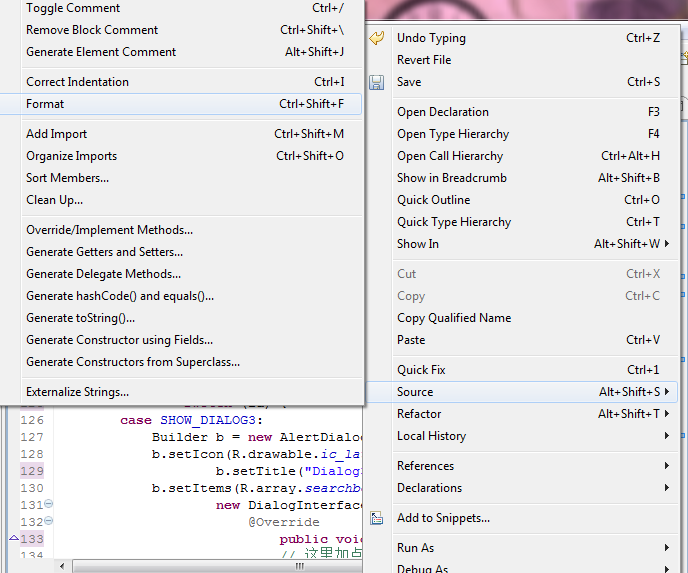Open Quick Type Hierarchy
The width and height of the screenshot is (688, 573).
click(522, 222)
